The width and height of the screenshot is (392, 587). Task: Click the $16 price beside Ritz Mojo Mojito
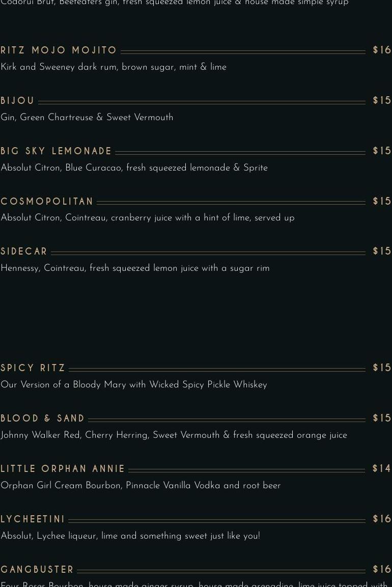pyautogui.click(x=382, y=50)
